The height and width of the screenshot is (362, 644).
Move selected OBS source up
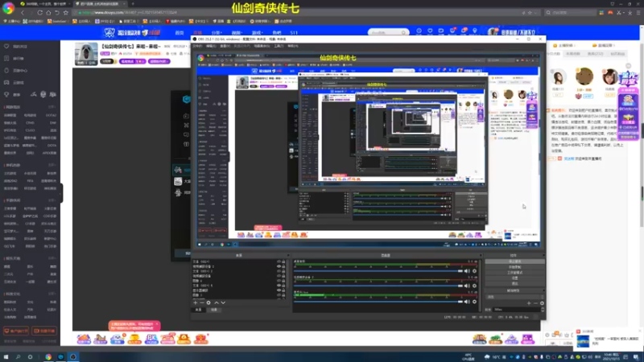pyautogui.click(x=217, y=302)
